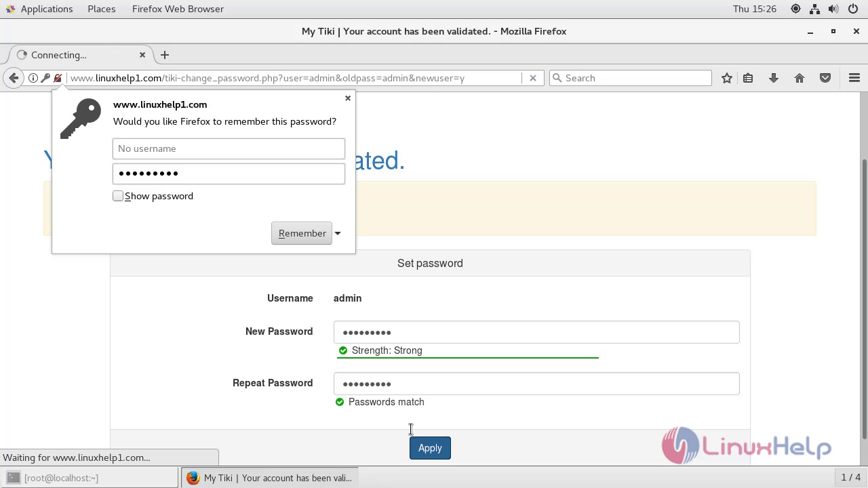Open the clock Thu 15:26 menu

tap(755, 9)
